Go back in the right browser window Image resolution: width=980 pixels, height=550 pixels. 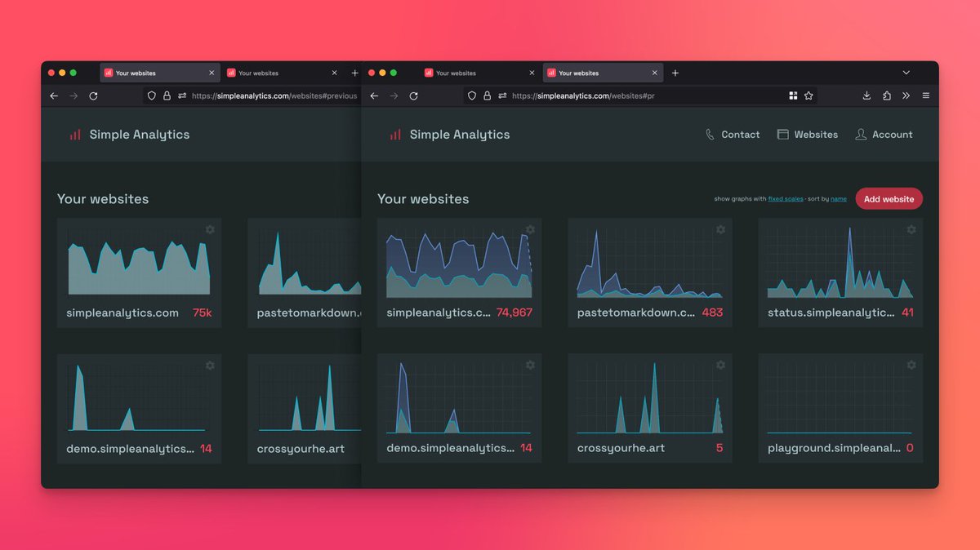pos(374,95)
